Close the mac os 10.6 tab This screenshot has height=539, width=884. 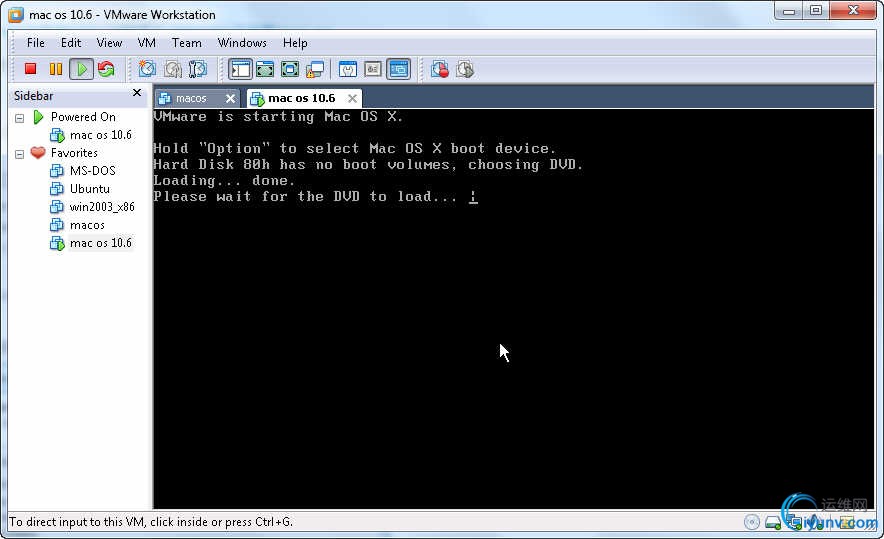coord(352,99)
